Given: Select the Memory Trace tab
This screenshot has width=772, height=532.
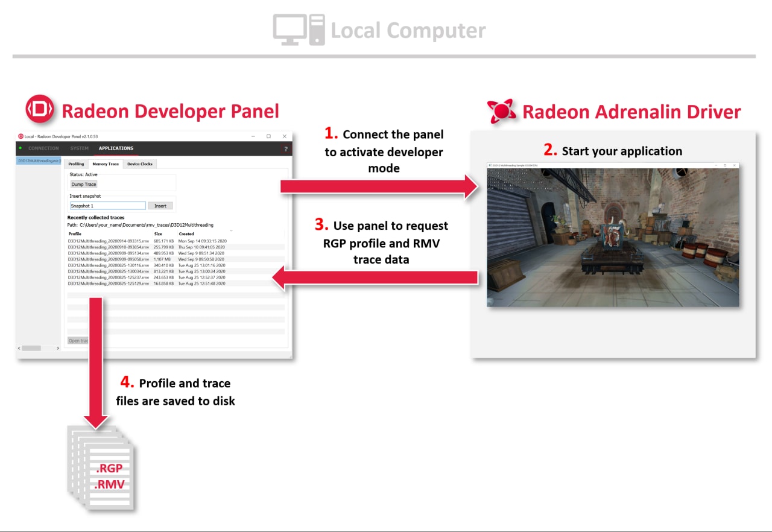Looking at the screenshot, I should (106, 164).
